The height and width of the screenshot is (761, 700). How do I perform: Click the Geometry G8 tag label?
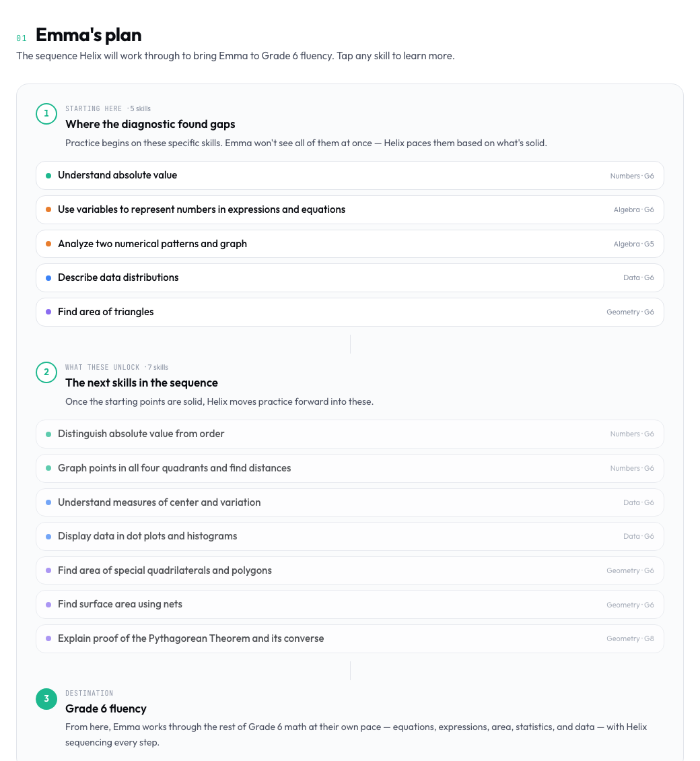[x=630, y=638]
